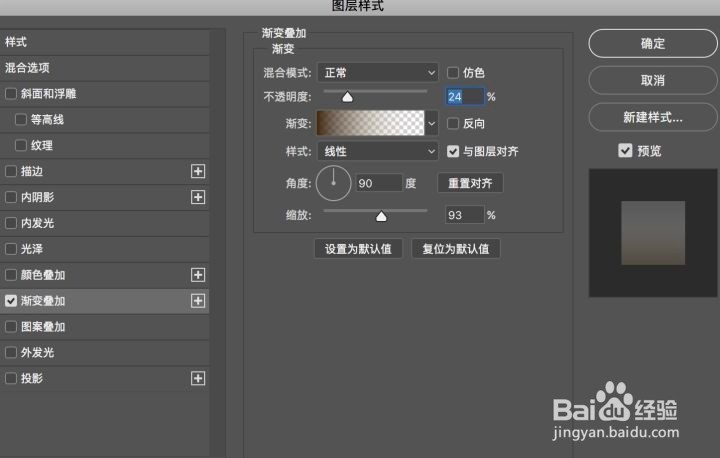Click the 重置对齐 button
This screenshot has height=458, width=720.
pos(470,183)
